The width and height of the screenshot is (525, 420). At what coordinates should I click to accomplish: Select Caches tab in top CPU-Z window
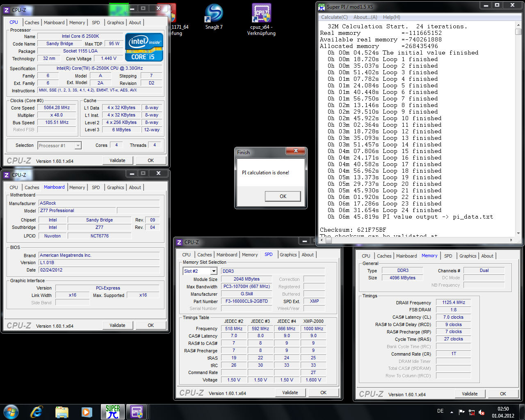point(32,23)
